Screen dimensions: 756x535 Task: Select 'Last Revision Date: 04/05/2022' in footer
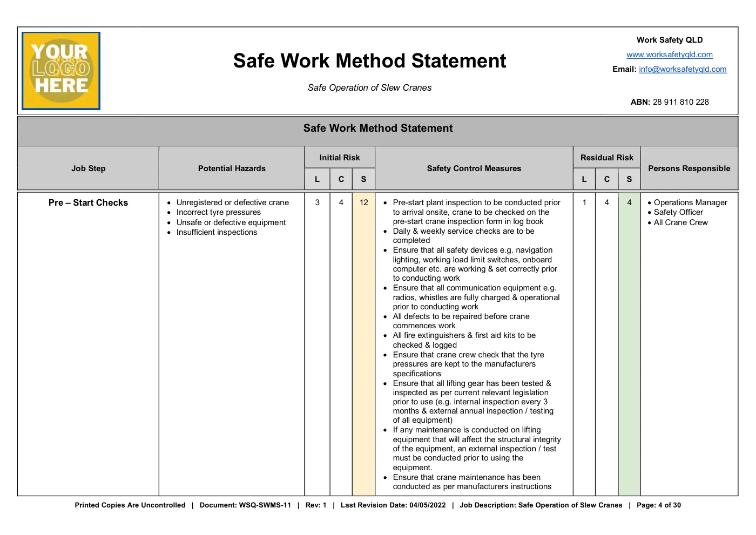(393, 505)
